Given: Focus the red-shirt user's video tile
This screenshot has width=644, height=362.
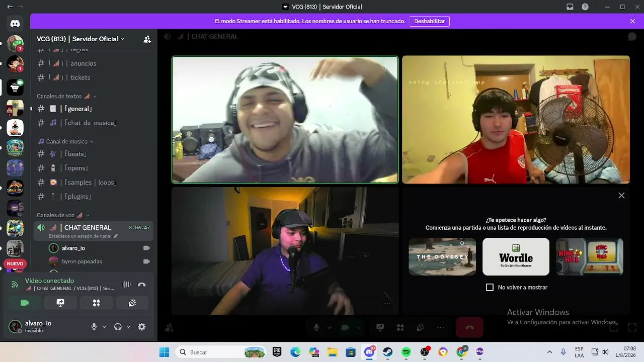Looking at the screenshot, I should [x=516, y=120].
